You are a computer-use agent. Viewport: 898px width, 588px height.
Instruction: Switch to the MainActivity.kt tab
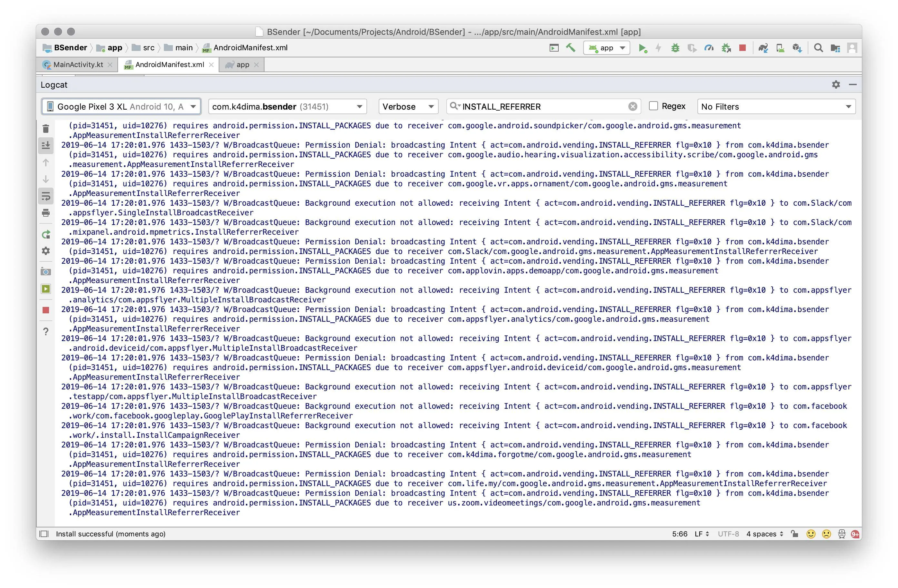[x=78, y=64]
